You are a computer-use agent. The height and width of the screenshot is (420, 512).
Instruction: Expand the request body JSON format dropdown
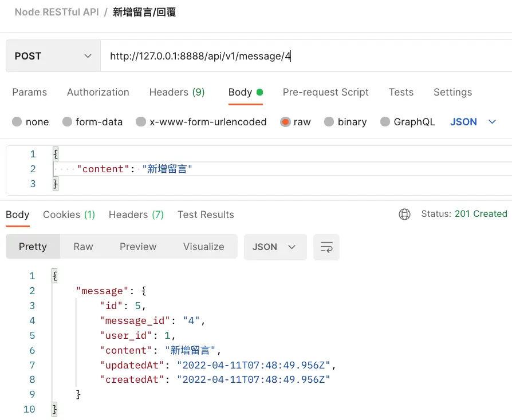(473, 122)
